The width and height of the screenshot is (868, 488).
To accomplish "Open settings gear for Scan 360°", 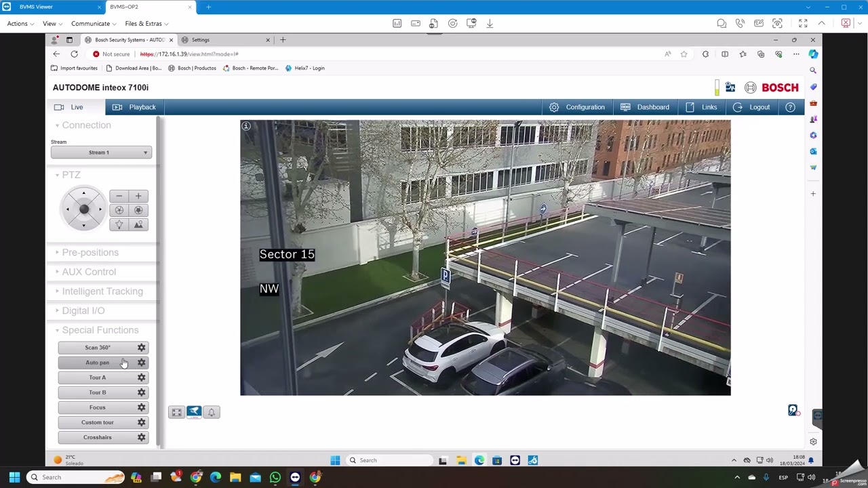I will coord(142,348).
